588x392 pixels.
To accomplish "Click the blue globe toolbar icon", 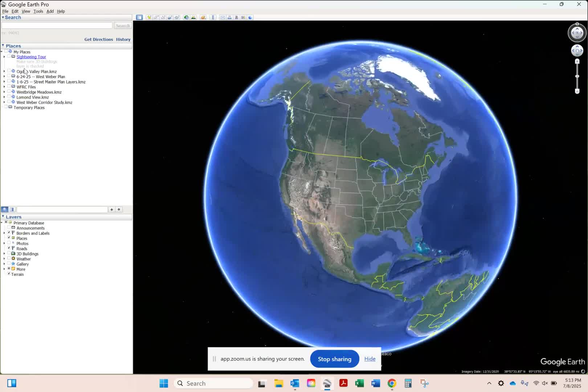I will pyautogui.click(x=250, y=17).
